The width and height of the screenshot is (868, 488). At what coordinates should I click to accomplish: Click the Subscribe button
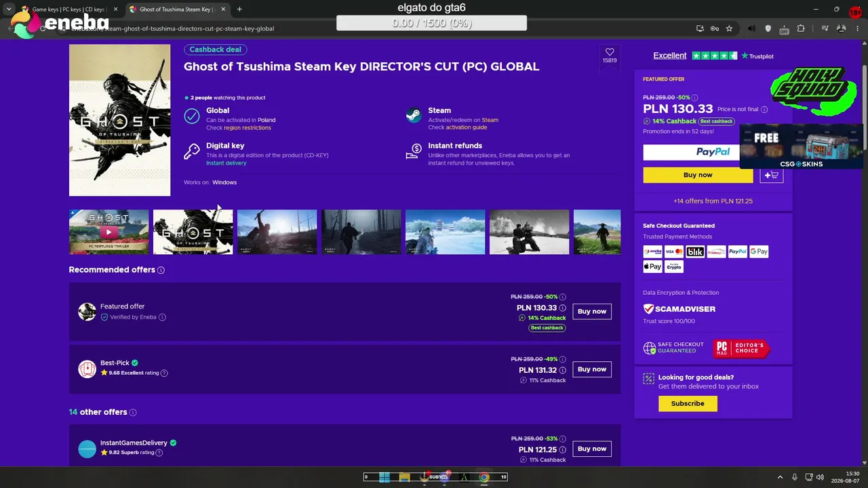688,403
